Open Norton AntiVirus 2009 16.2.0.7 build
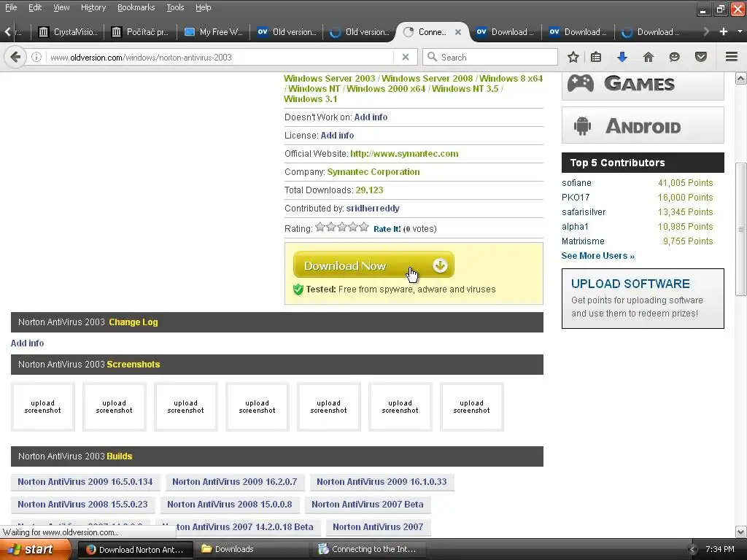 point(234,481)
